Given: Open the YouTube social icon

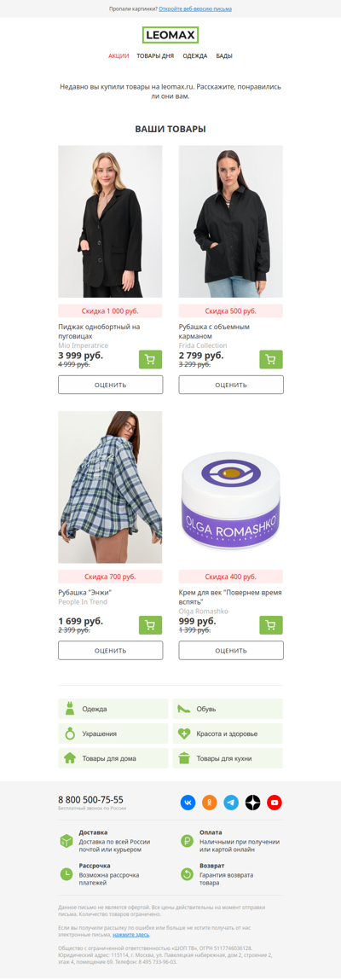Looking at the screenshot, I should [x=275, y=803].
